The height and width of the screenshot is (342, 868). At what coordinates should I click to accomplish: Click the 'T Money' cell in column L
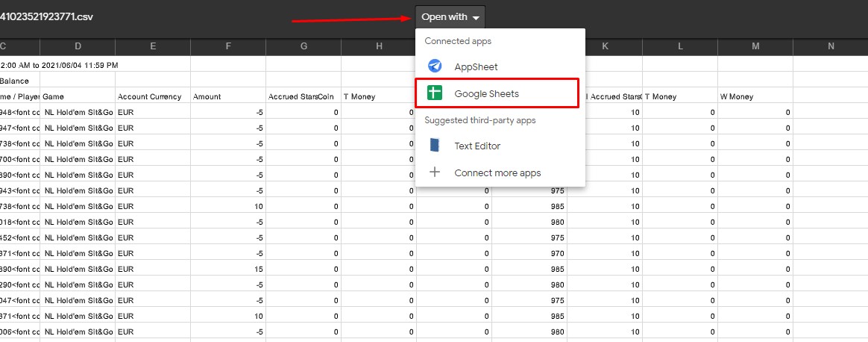tap(680, 96)
